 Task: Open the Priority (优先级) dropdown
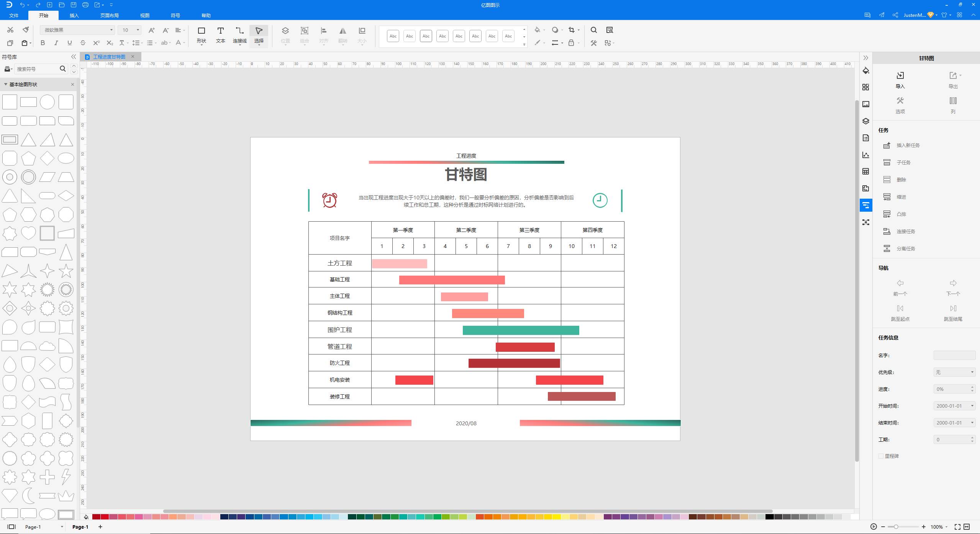coord(954,372)
